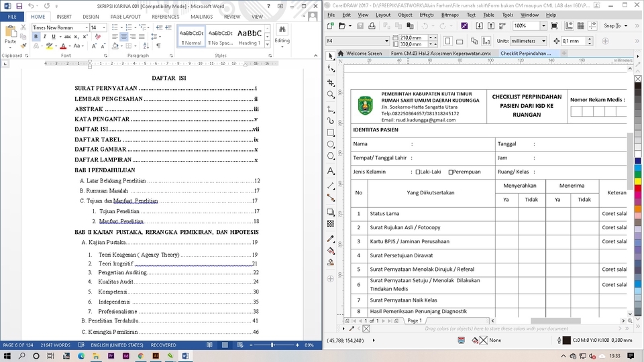
Task: Apply the No Spacing style
Action: point(220,36)
